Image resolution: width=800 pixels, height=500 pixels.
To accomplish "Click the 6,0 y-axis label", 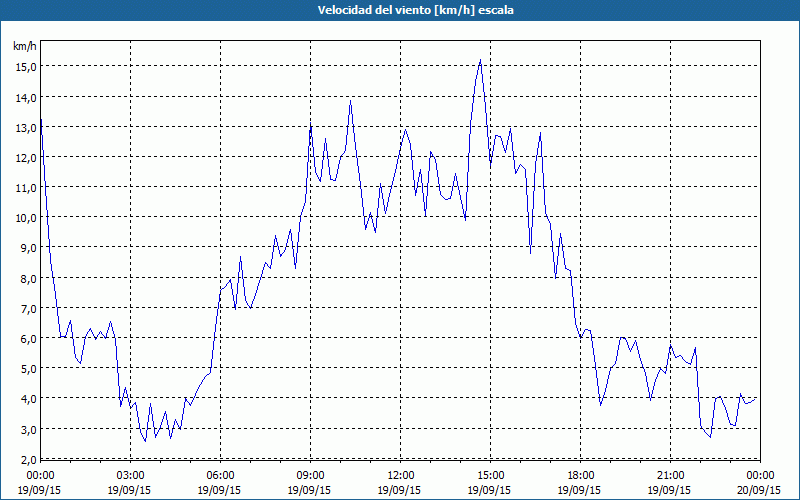I will [x=28, y=339].
